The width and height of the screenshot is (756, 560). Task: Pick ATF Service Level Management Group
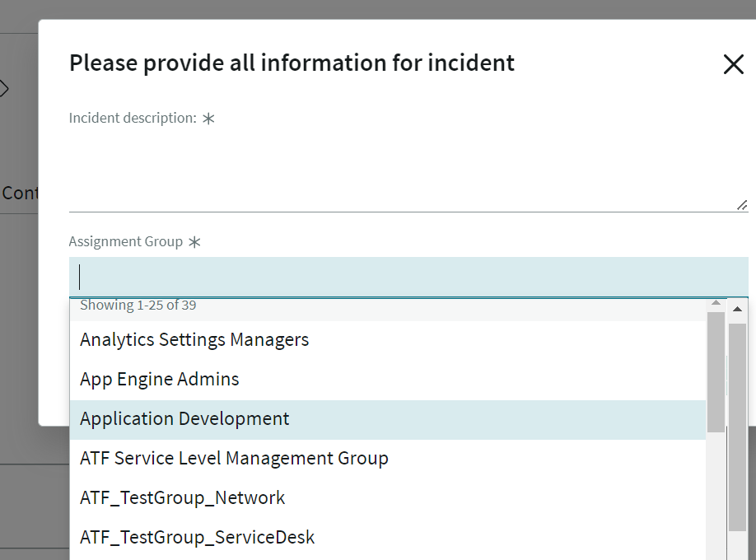tap(388, 459)
